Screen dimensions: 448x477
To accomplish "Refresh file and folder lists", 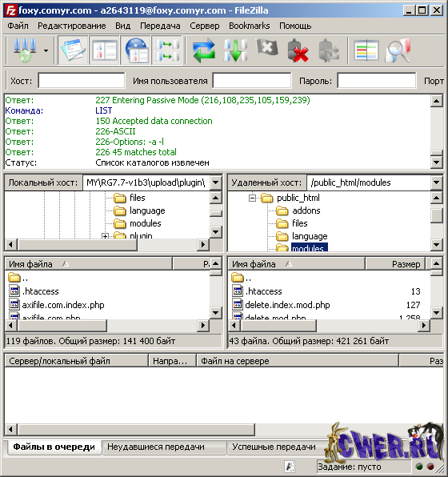I will click(x=204, y=50).
